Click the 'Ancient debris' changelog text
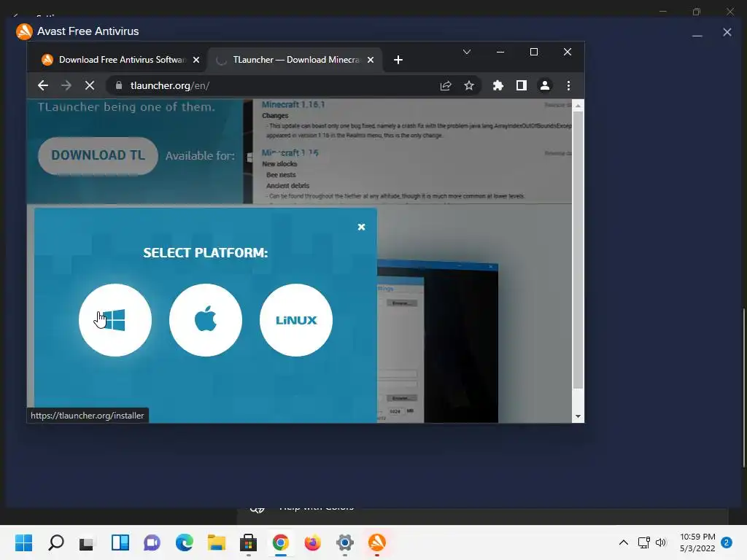Image resolution: width=747 pixels, height=560 pixels. click(287, 186)
